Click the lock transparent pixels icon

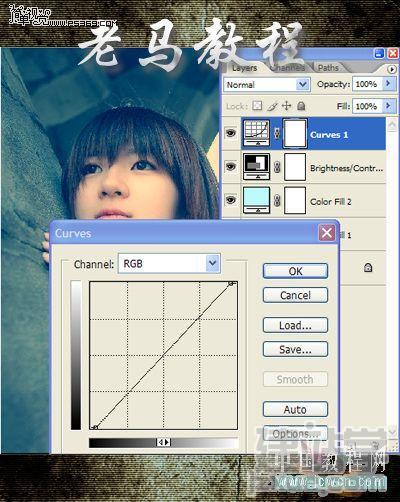(x=257, y=106)
